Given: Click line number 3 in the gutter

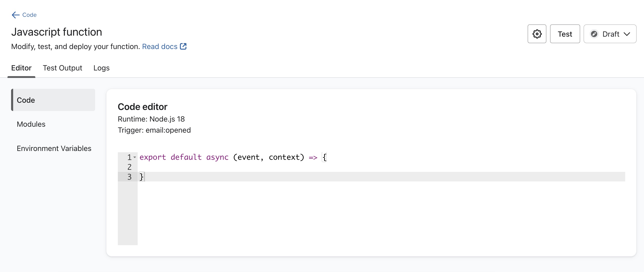Looking at the screenshot, I should click(129, 177).
